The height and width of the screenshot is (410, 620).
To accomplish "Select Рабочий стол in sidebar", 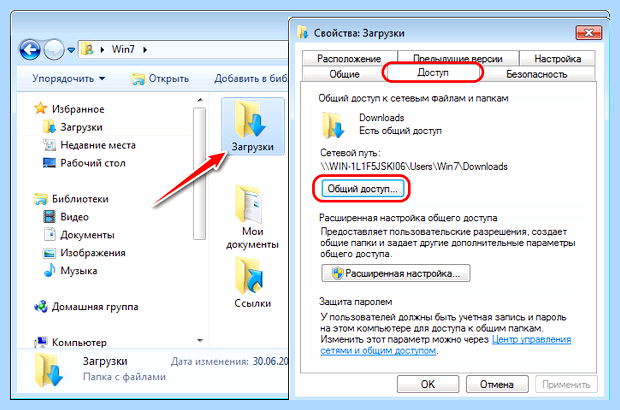I will (93, 163).
